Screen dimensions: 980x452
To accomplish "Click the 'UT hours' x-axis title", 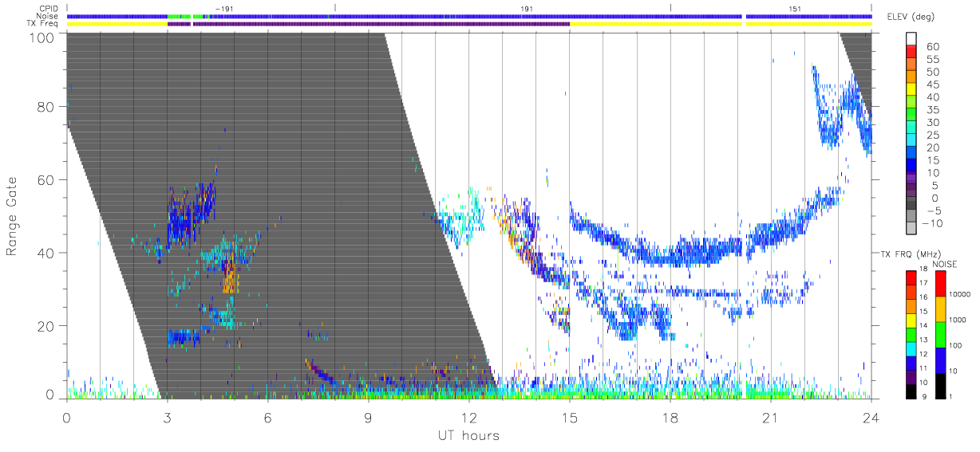I will point(468,435).
